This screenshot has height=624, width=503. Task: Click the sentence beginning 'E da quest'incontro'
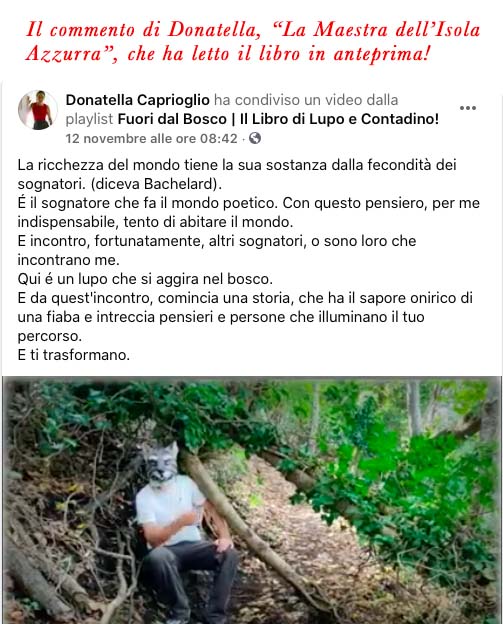point(245,317)
